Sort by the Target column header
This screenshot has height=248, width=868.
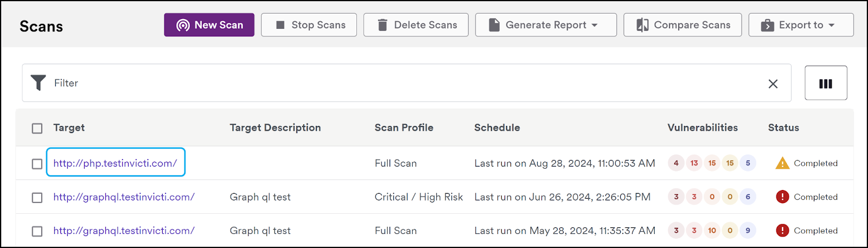(x=69, y=128)
